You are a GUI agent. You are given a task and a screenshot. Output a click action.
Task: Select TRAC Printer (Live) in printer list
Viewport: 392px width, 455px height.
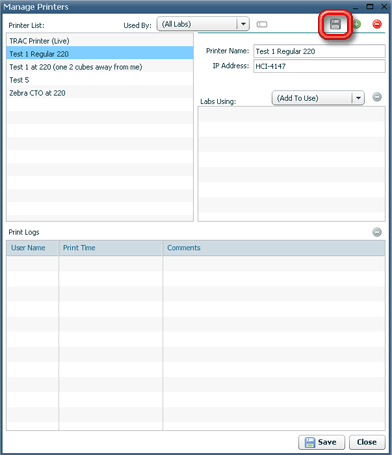pos(100,41)
